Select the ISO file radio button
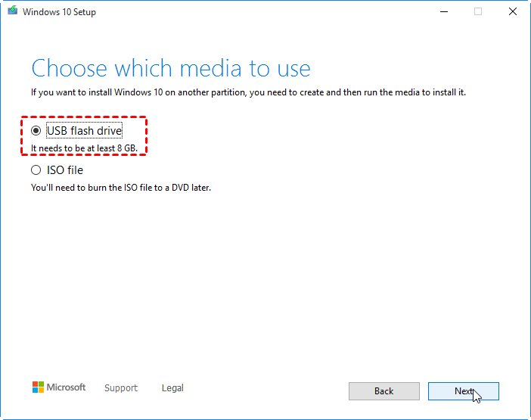Image resolution: width=531 pixels, height=420 pixels. (x=36, y=170)
